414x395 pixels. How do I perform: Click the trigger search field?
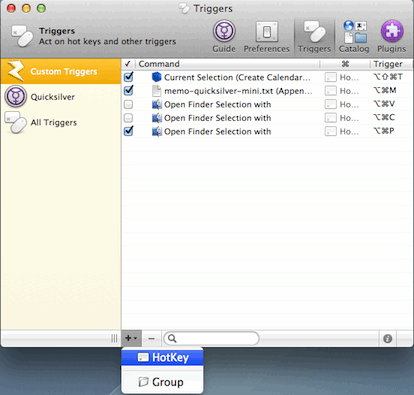coord(211,338)
